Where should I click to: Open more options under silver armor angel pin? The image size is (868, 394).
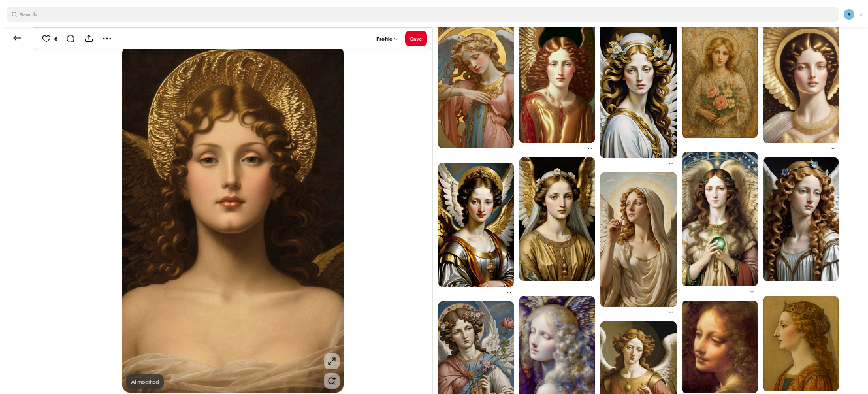click(x=509, y=293)
